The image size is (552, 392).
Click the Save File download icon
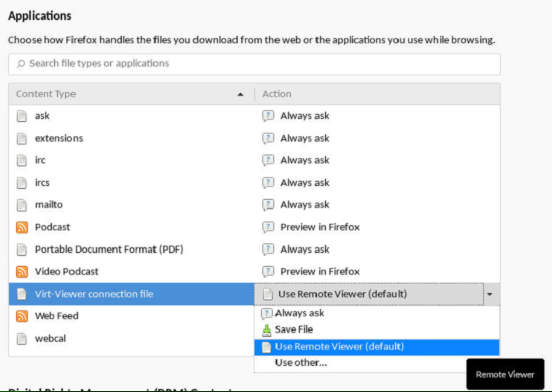[267, 330]
